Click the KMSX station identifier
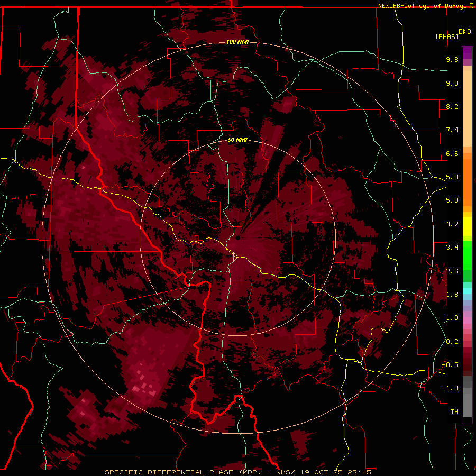The width and height of the screenshot is (476, 476). 286,472
